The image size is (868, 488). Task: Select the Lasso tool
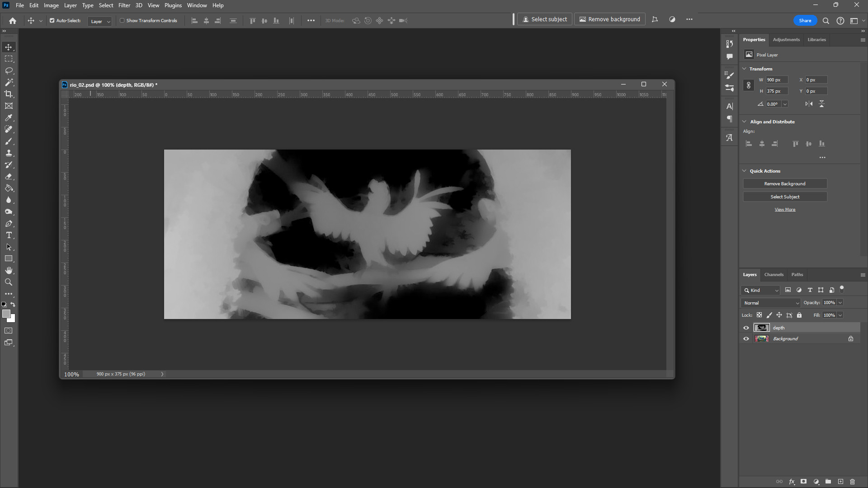point(9,71)
